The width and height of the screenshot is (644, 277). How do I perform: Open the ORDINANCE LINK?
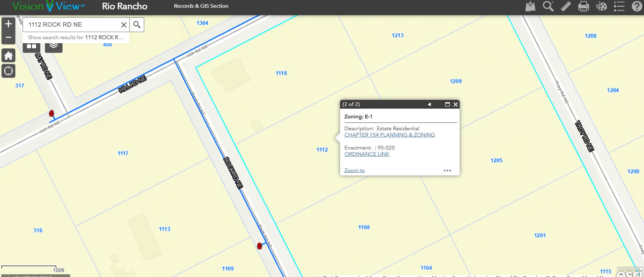pyautogui.click(x=367, y=154)
